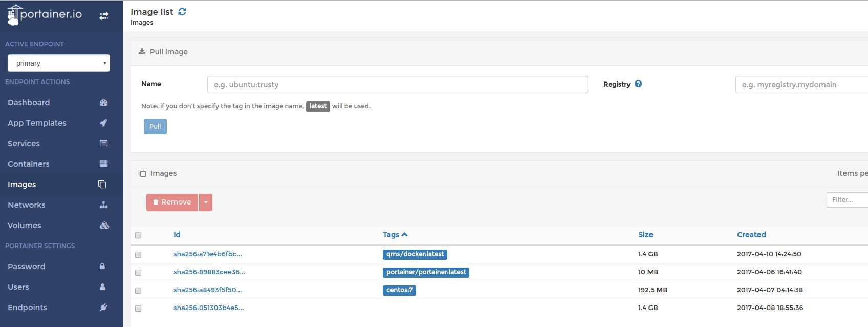Click the qms/docker:latest tag
Image resolution: width=868 pixels, height=327 pixels.
pos(415,254)
